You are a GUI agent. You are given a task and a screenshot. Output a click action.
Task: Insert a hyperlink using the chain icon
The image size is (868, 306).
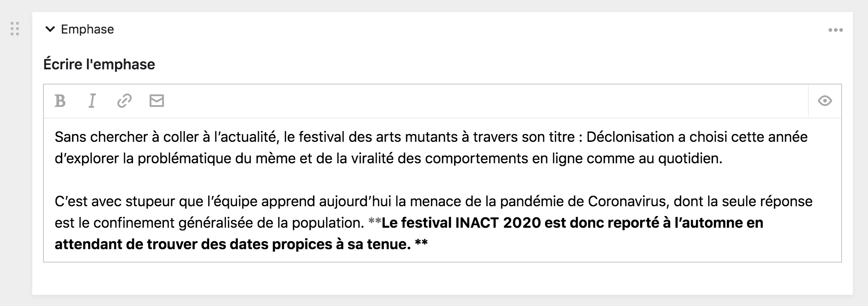124,100
